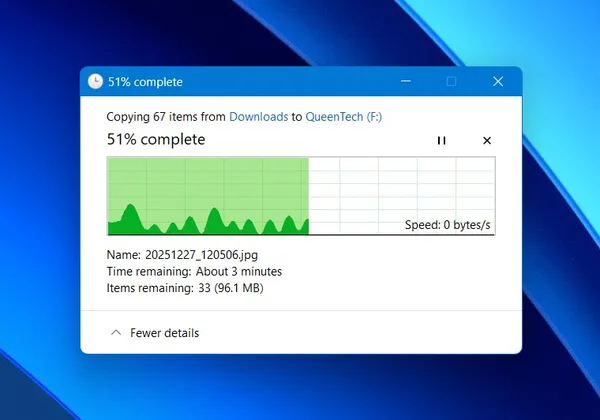Screen dimensions: 600x420
Task: Click the file name 20251227_120506.jpg
Action: click(x=202, y=255)
